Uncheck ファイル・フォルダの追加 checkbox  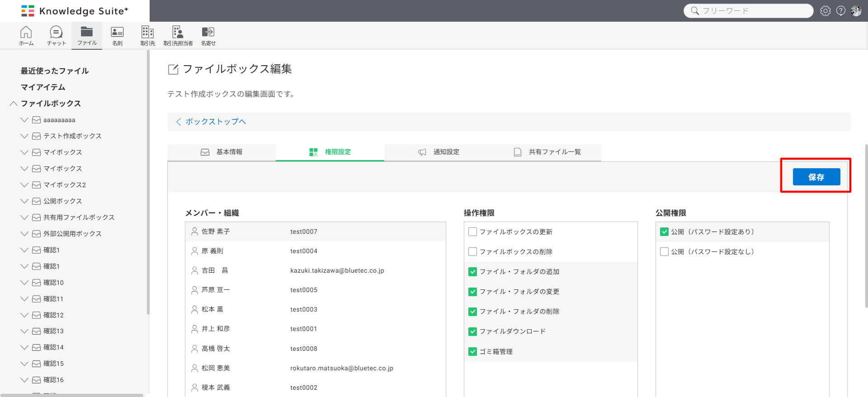[473, 272]
